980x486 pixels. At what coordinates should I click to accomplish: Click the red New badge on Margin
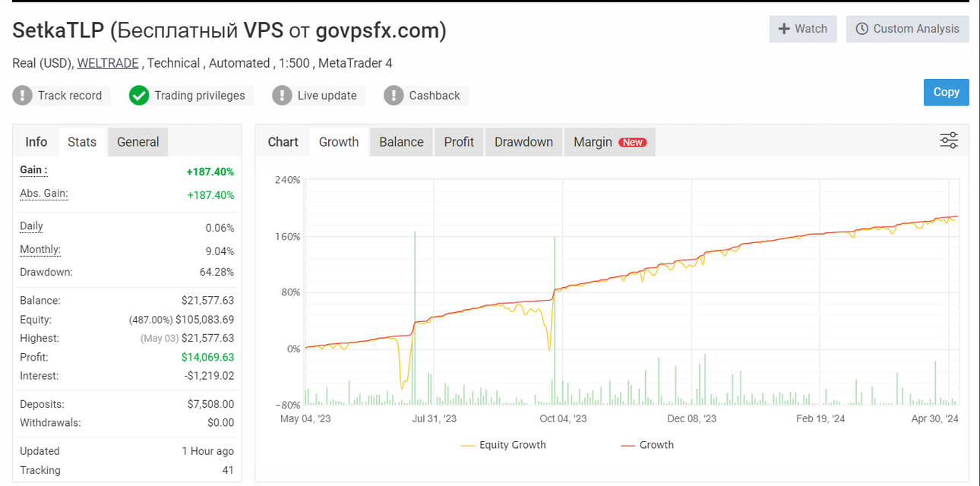point(633,142)
